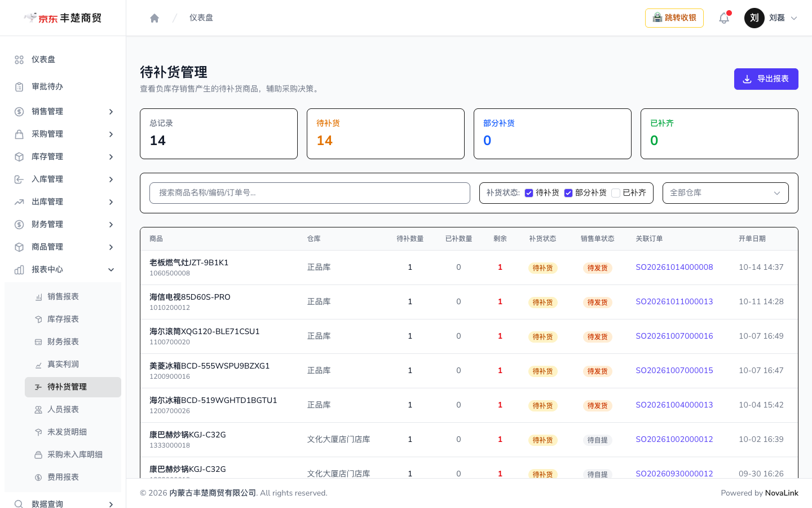Click the 数据查询 magnifier icon
812x508 pixels.
tap(19, 504)
